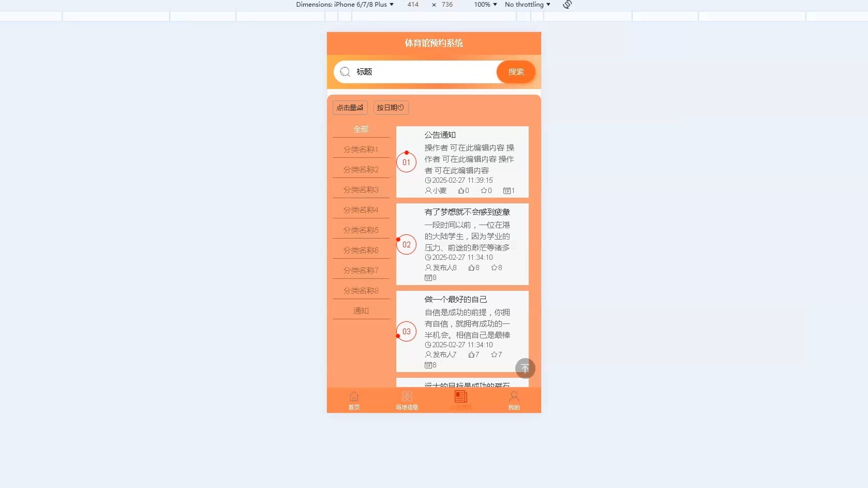Star the 有了梦想就不会感到疲惫 article
Screen dimensions: 868x488
coord(495,268)
